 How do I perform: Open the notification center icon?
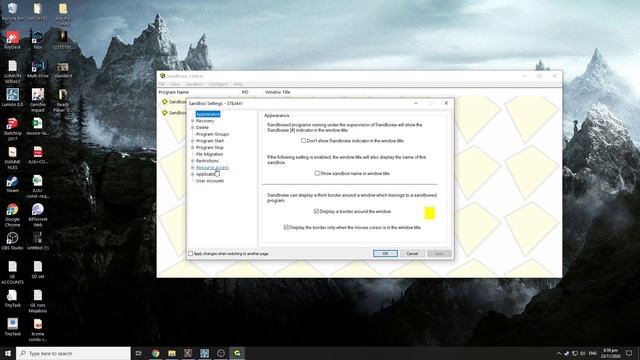629,353
